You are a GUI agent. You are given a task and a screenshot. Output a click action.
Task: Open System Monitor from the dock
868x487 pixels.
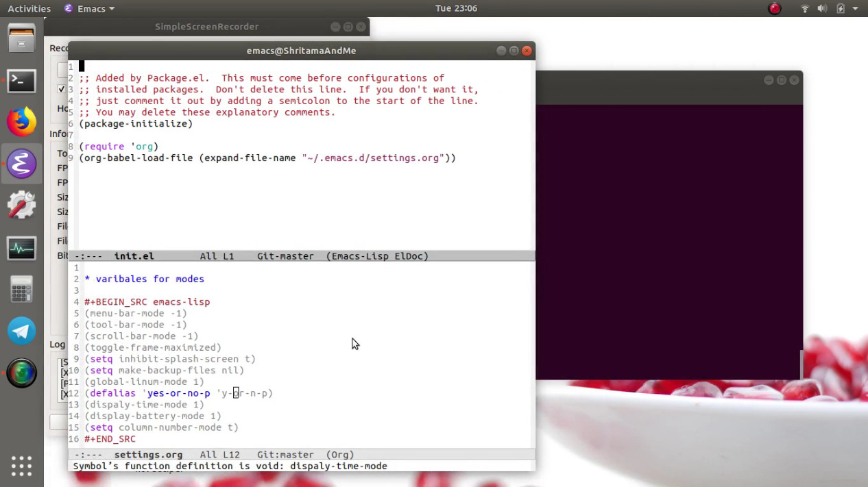(x=21, y=248)
